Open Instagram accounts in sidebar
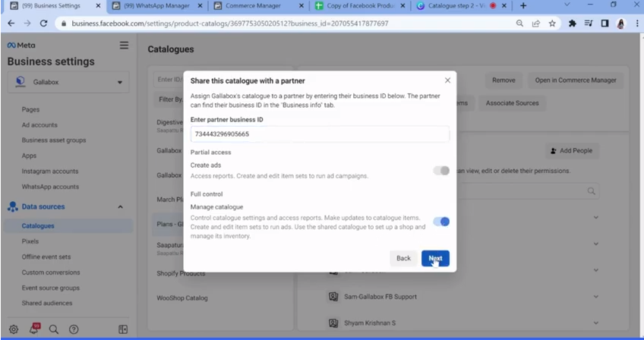The width and height of the screenshot is (644, 340). coord(49,172)
